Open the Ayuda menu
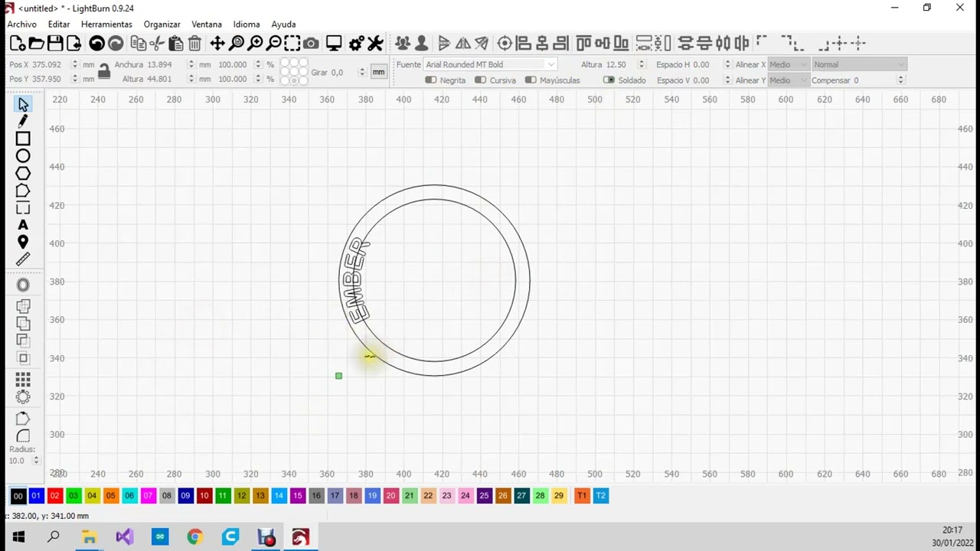980x551 pixels. pos(283,24)
